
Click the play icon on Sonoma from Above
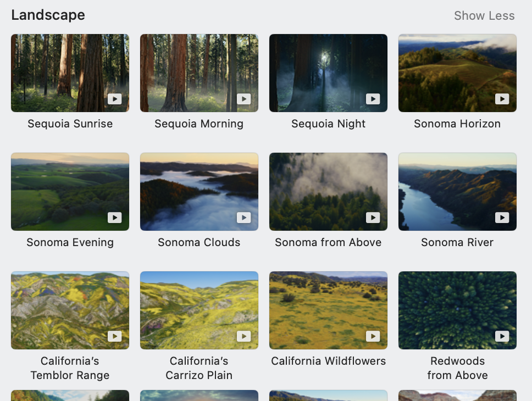point(373,218)
